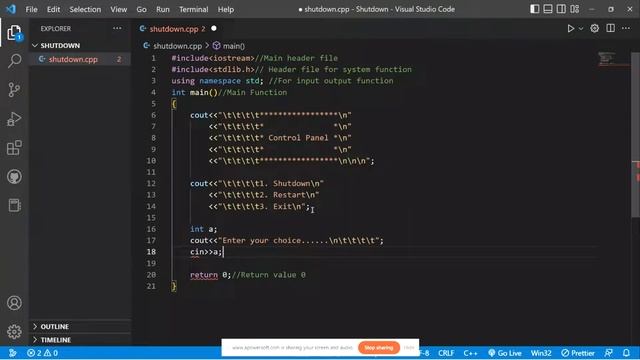Click the 'int a;' declaration line

tap(204, 229)
